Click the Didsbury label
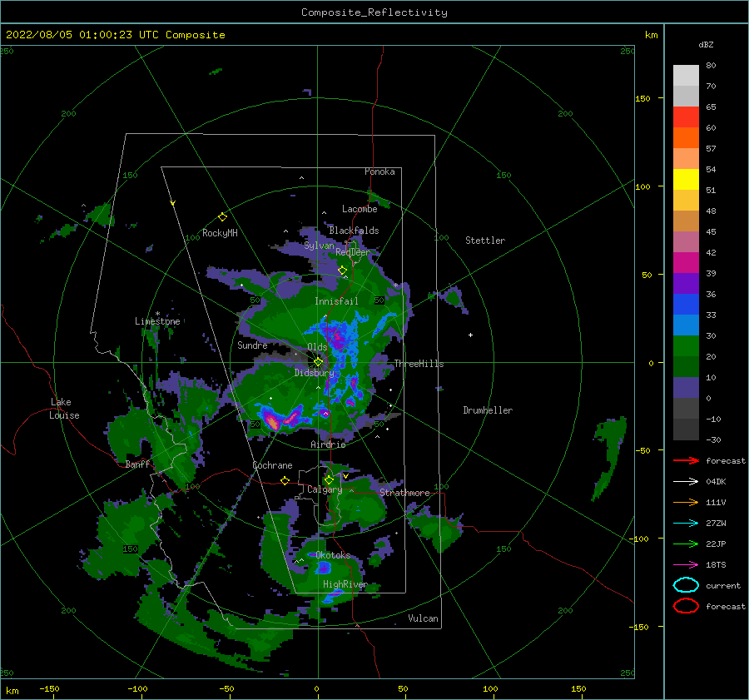This screenshot has width=749, height=700. 315,373
